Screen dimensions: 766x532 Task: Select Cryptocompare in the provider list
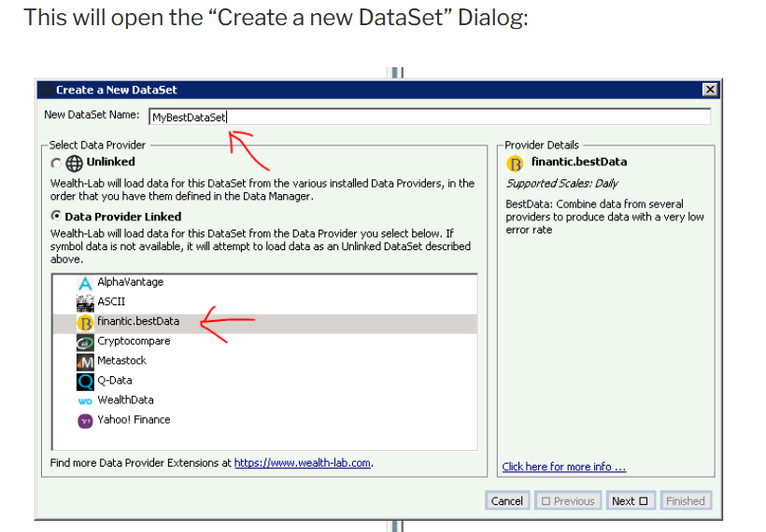(264, 342)
